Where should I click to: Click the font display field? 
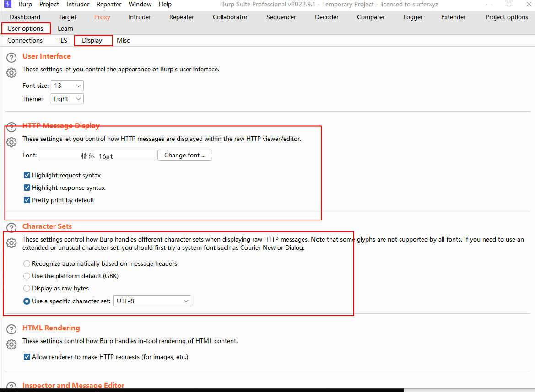coord(97,156)
